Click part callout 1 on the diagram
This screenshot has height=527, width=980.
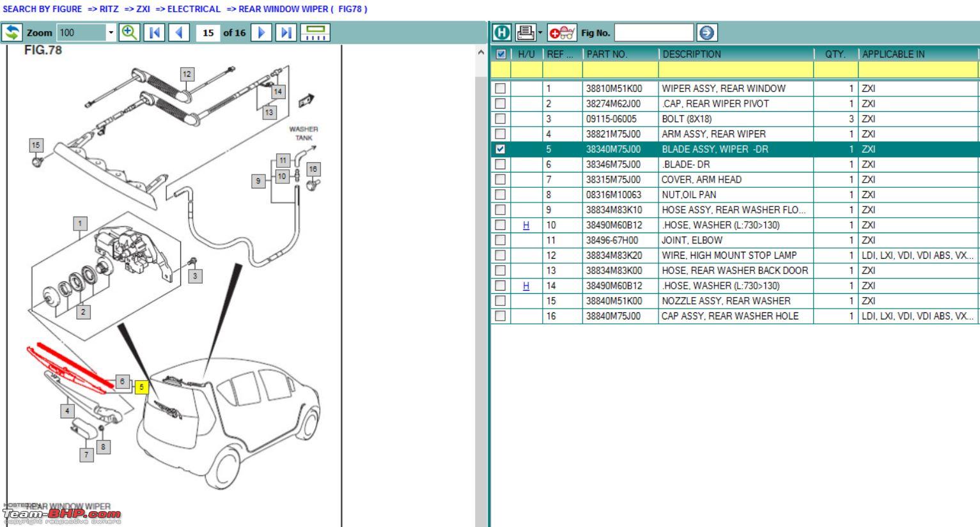pyautogui.click(x=80, y=224)
